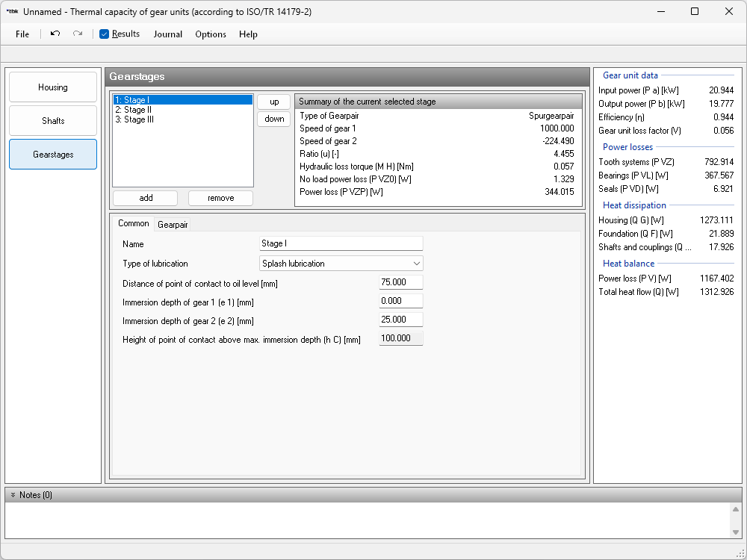Open the Shafts section

point(53,121)
